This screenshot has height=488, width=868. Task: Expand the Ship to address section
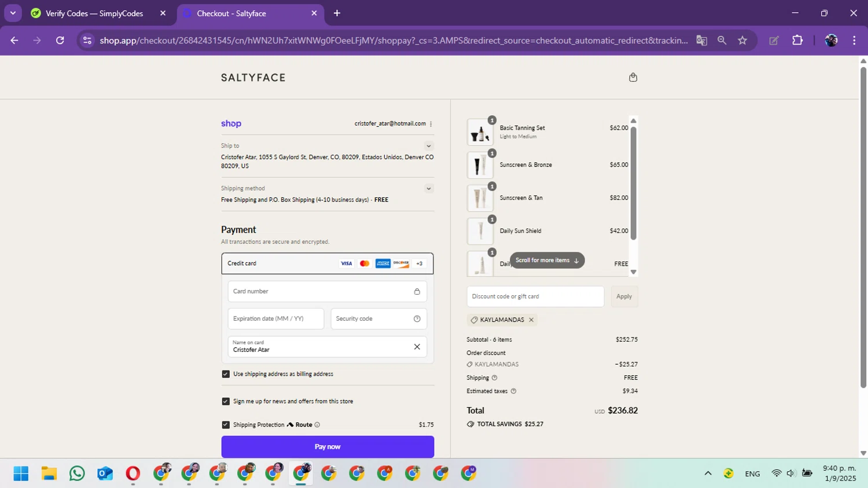pyautogui.click(x=429, y=146)
